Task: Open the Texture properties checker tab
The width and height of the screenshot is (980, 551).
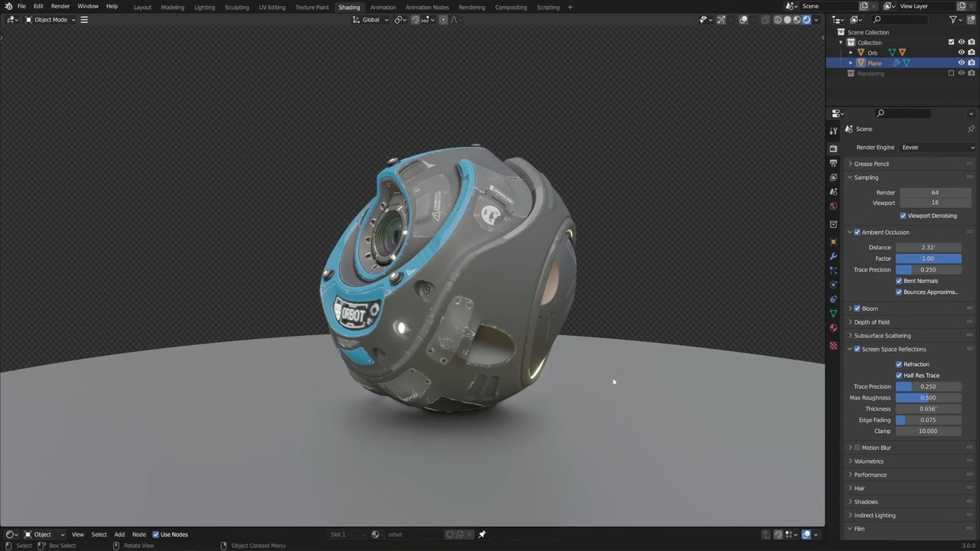Action: click(833, 346)
